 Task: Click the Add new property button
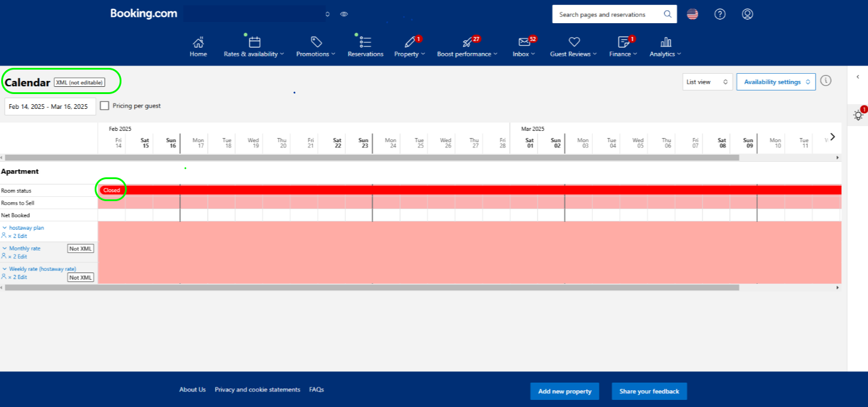coord(565,392)
